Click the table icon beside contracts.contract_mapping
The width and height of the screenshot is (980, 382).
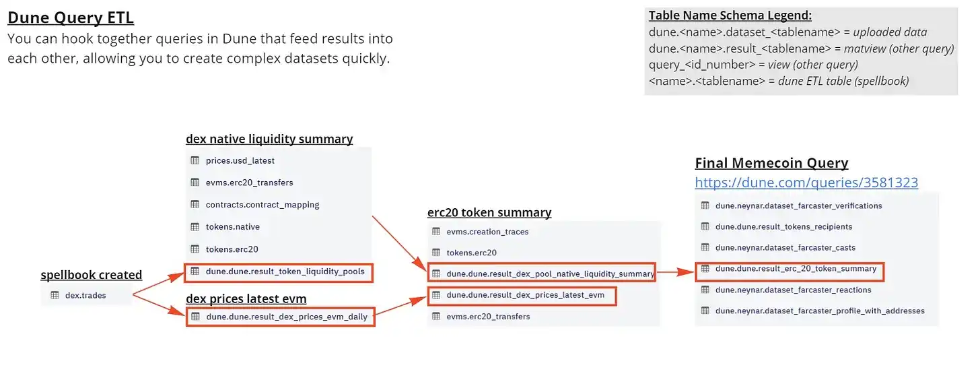195,205
